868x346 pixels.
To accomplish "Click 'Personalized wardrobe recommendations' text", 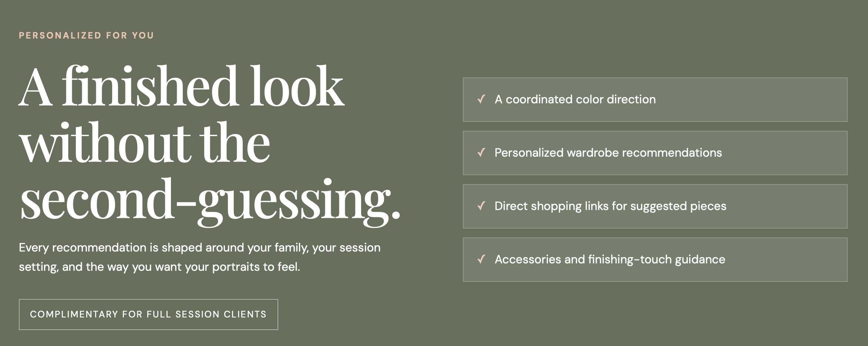I will click(608, 153).
